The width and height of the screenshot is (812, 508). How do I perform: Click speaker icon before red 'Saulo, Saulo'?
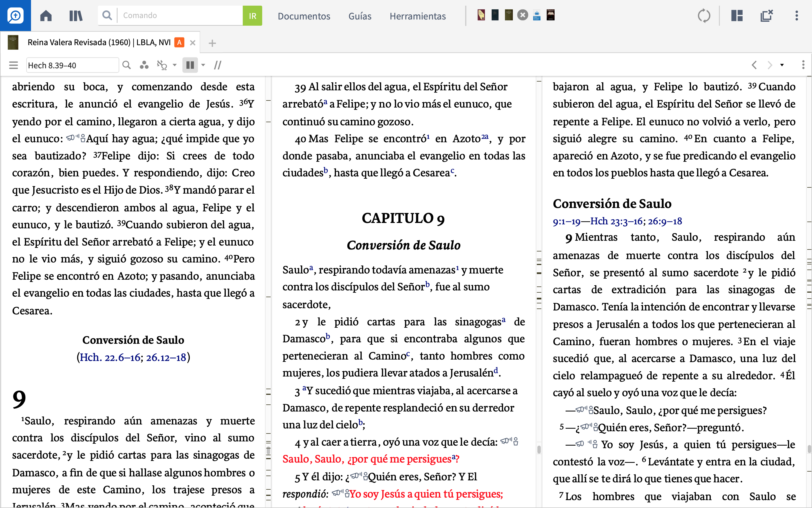[509, 441]
